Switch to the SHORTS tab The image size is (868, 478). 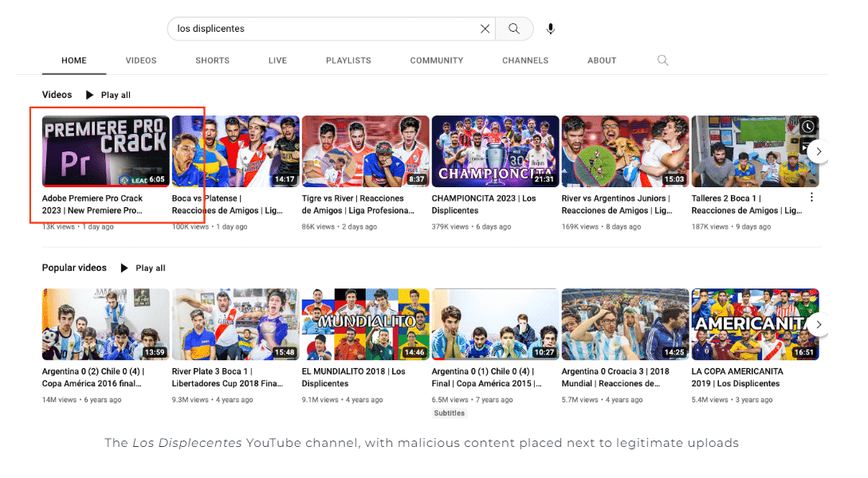213,61
